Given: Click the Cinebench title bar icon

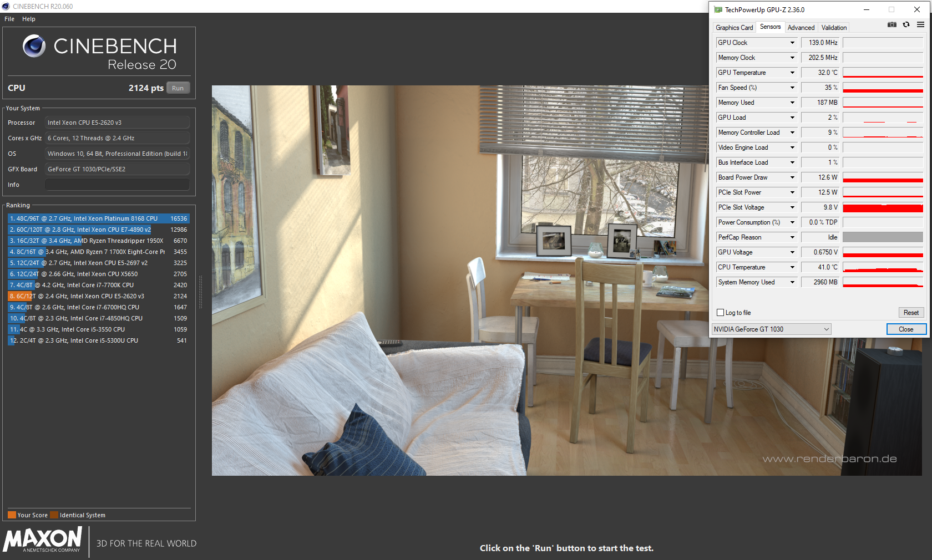Looking at the screenshot, I should point(6,6).
